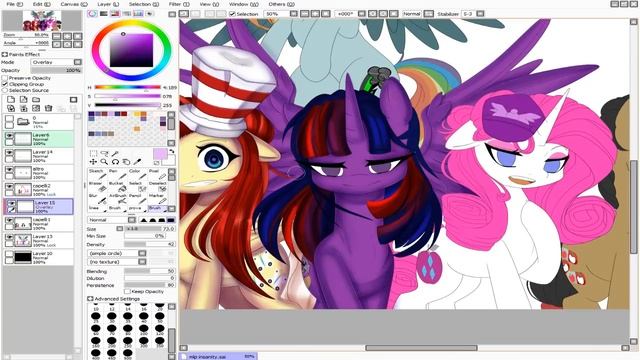Open the Layer menu
Viewport: 640px width, 360px height.
point(108,4)
